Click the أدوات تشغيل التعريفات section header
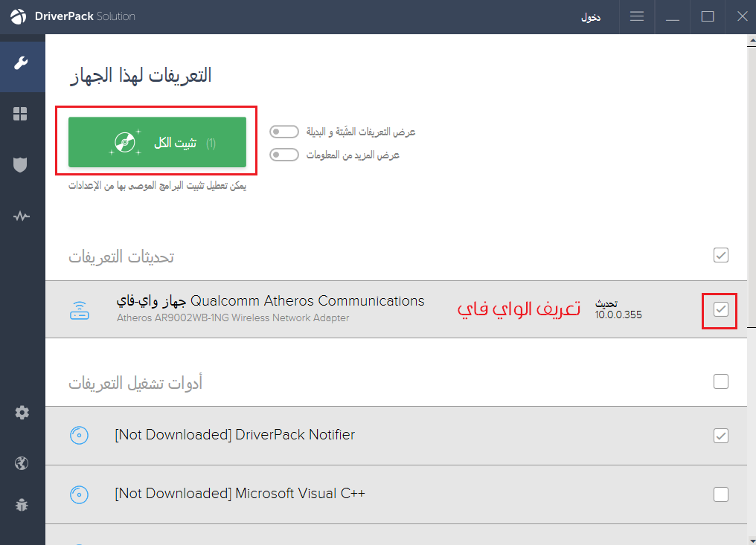Image resolution: width=756 pixels, height=545 pixels. tap(135, 383)
